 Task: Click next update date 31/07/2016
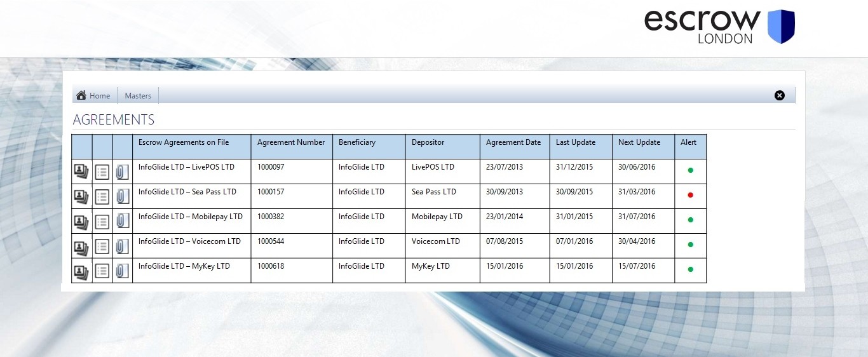pyautogui.click(x=637, y=217)
